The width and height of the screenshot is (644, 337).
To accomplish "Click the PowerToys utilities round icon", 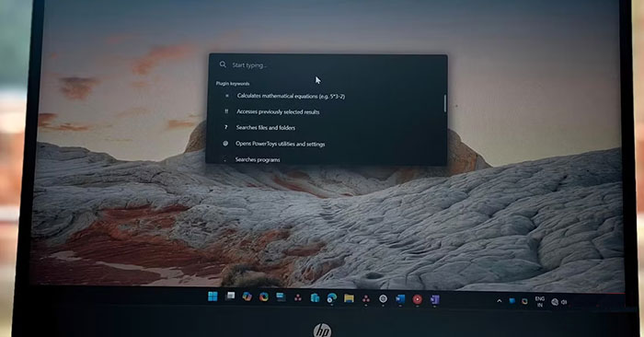I will [x=225, y=144].
